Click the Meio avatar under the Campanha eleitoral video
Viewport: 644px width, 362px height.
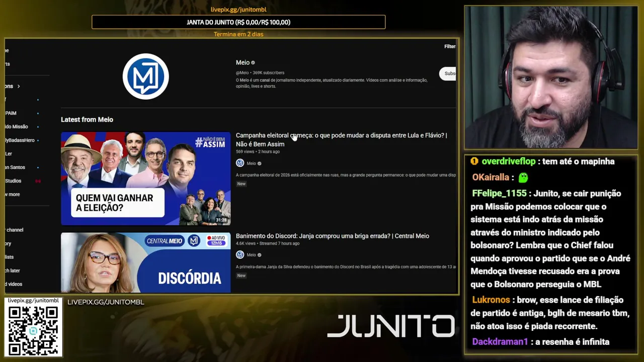click(240, 163)
